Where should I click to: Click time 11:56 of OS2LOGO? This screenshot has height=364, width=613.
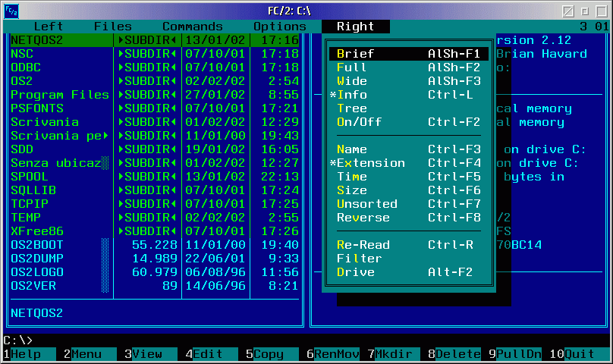click(280, 272)
